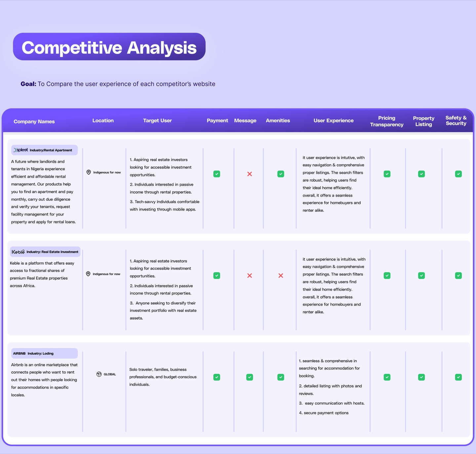Click the location pin icon in the Spleet row
476x454 pixels.
(89, 172)
